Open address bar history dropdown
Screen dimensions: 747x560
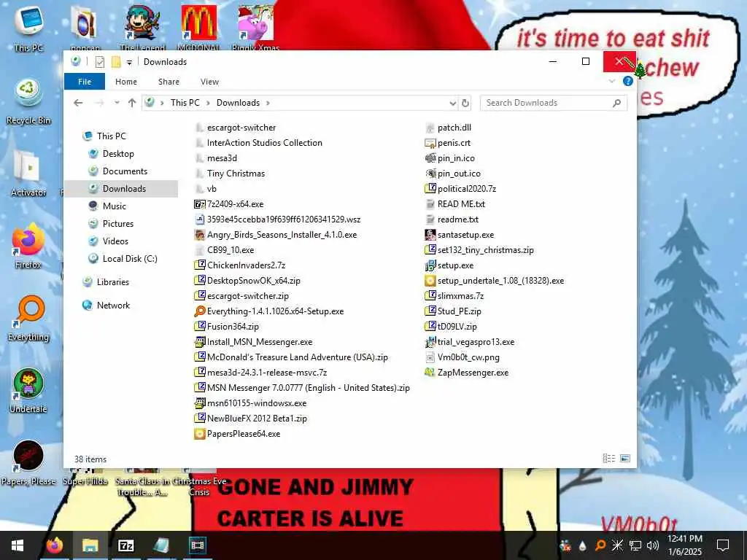click(x=452, y=103)
